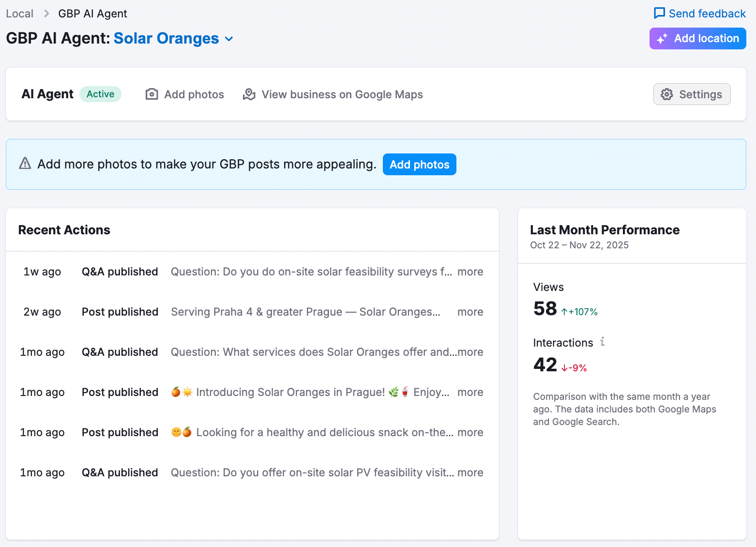The width and height of the screenshot is (756, 547).
Task: Click the Active status badge
Action: click(x=100, y=94)
